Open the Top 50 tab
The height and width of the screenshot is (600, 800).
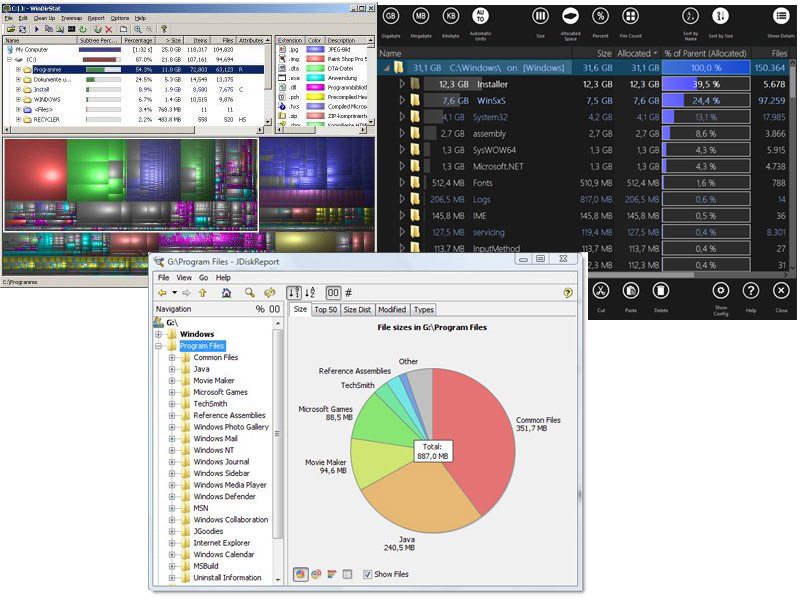click(325, 310)
